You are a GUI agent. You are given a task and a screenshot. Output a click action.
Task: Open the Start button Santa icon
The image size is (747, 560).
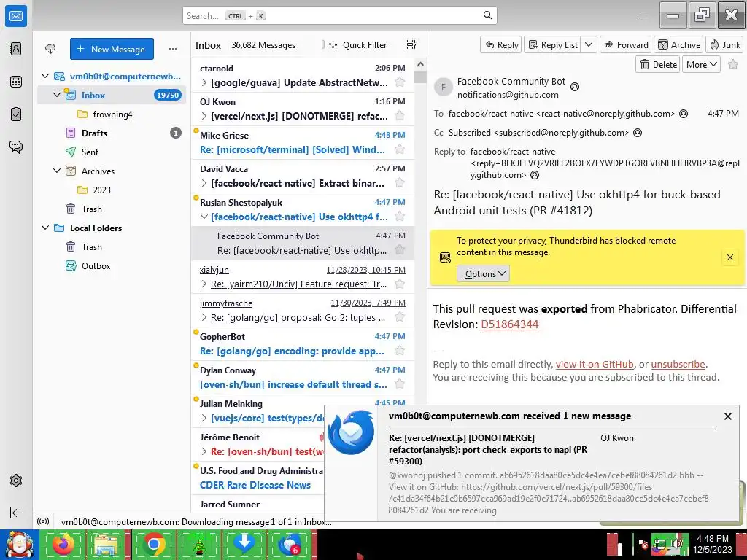(19, 544)
